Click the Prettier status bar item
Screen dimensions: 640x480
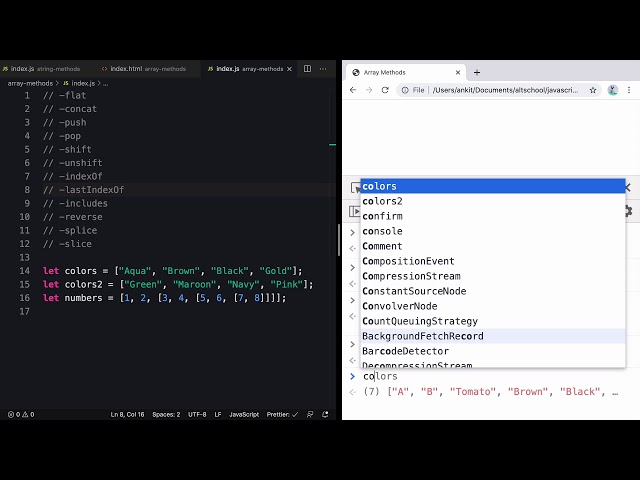pos(282,414)
